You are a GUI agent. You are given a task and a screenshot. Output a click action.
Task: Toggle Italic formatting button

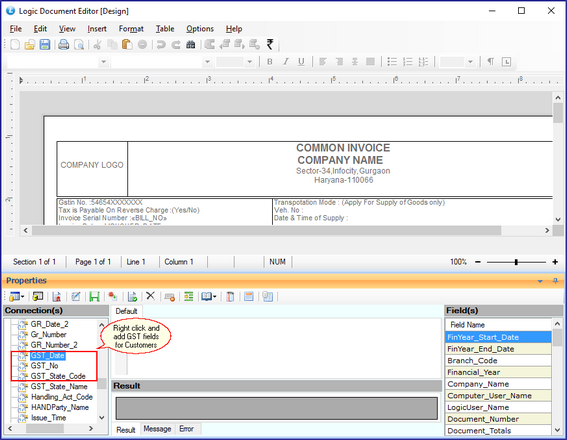tap(286, 62)
